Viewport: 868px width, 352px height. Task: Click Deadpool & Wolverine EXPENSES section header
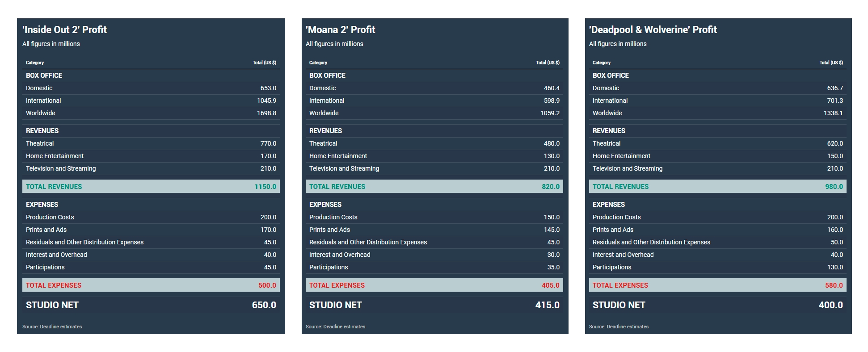pyautogui.click(x=609, y=205)
